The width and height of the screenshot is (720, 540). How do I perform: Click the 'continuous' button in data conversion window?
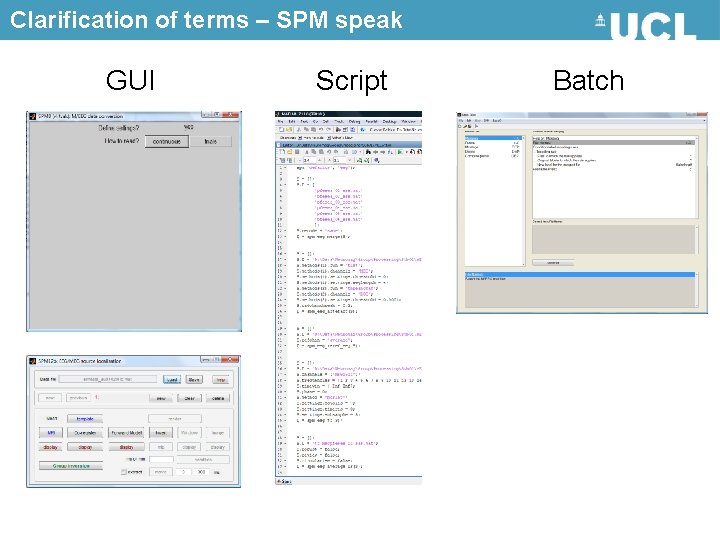[x=166, y=141]
